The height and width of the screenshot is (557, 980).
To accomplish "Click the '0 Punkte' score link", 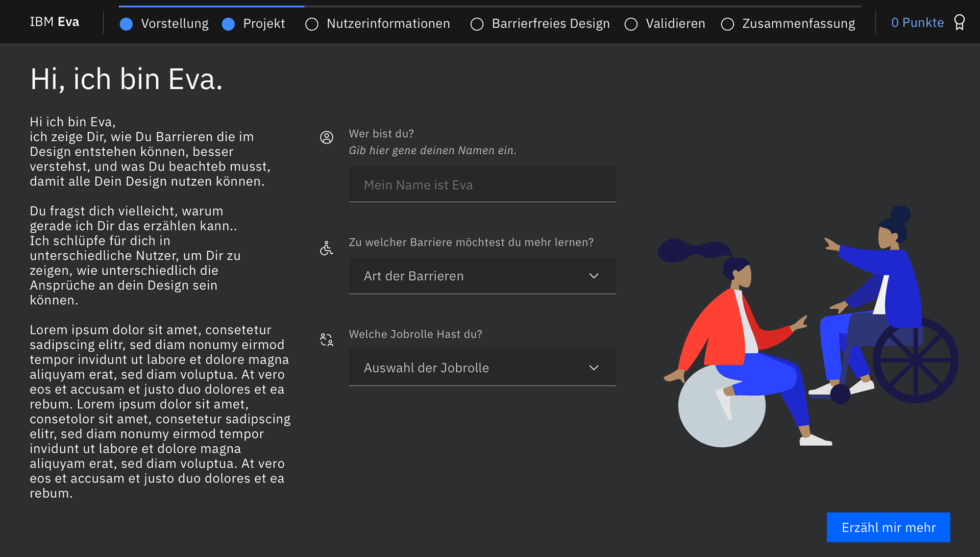I will tap(917, 22).
